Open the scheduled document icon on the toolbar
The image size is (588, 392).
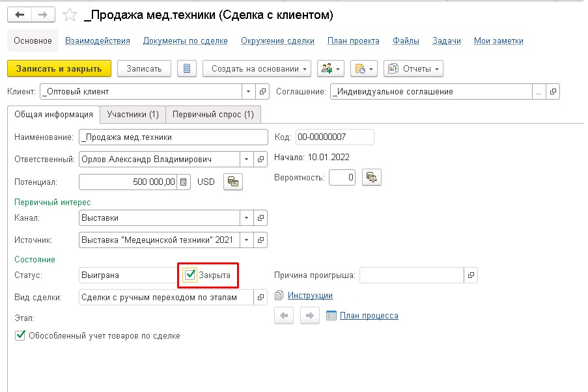(x=359, y=69)
